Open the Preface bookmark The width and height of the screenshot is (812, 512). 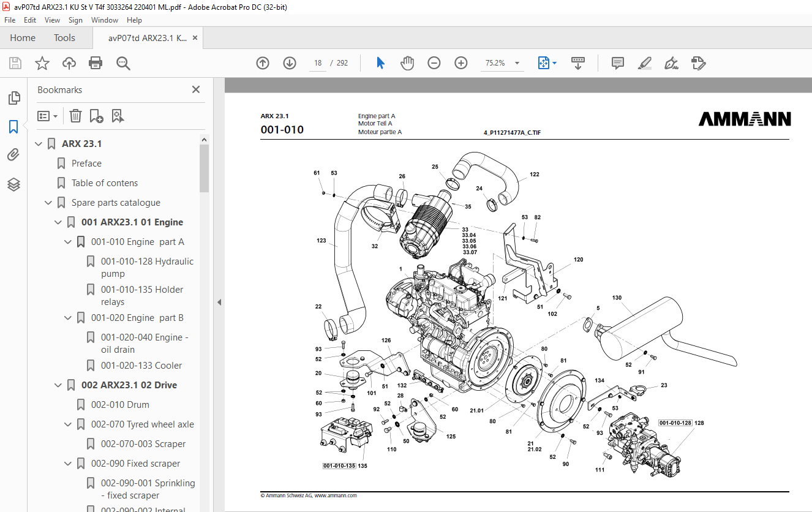(86, 164)
